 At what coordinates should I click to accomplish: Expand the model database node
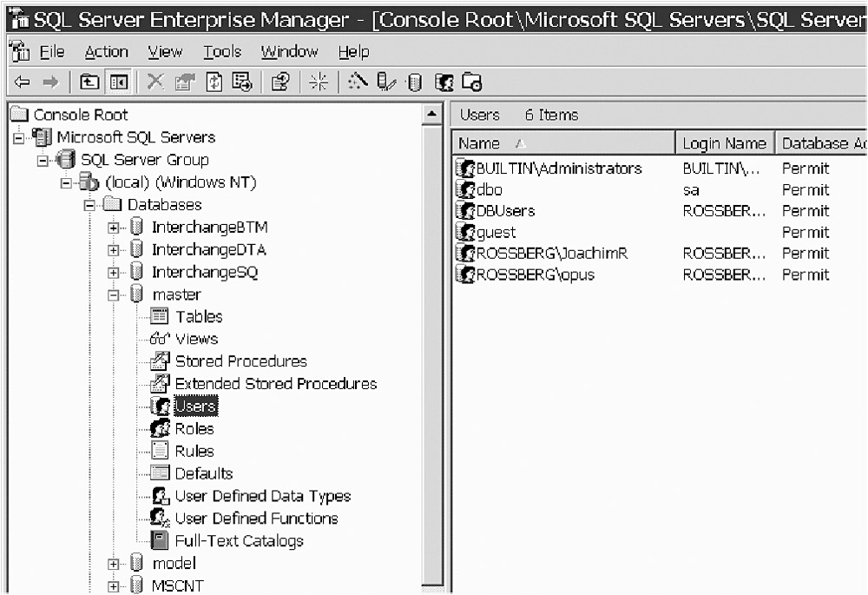pos(113,565)
